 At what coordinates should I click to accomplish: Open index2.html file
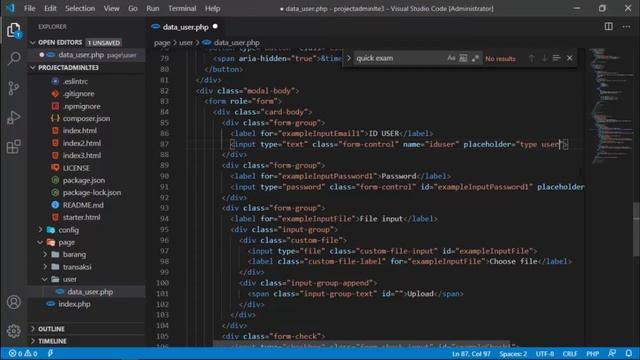(82, 143)
